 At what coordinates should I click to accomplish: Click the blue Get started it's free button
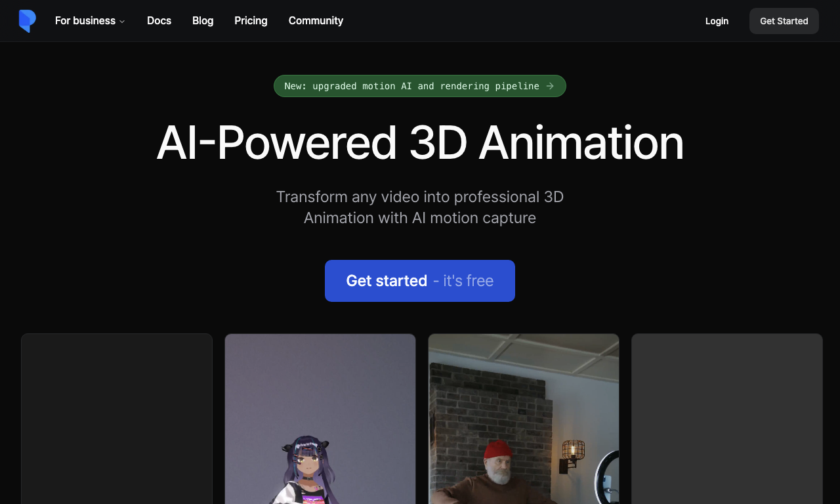tap(420, 281)
